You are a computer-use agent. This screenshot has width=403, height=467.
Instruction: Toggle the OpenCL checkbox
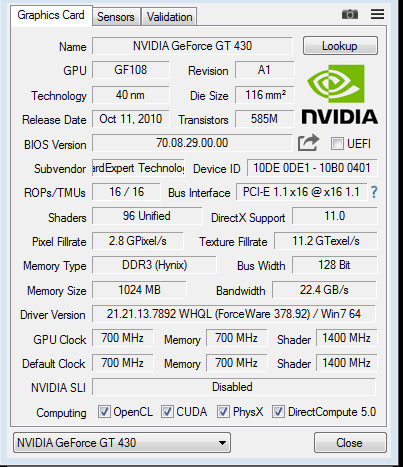coord(104,412)
